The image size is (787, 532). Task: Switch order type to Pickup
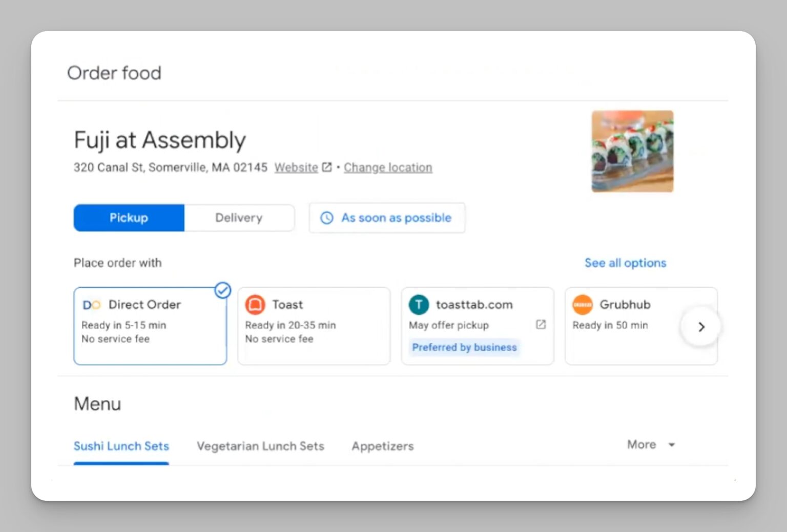click(x=129, y=218)
